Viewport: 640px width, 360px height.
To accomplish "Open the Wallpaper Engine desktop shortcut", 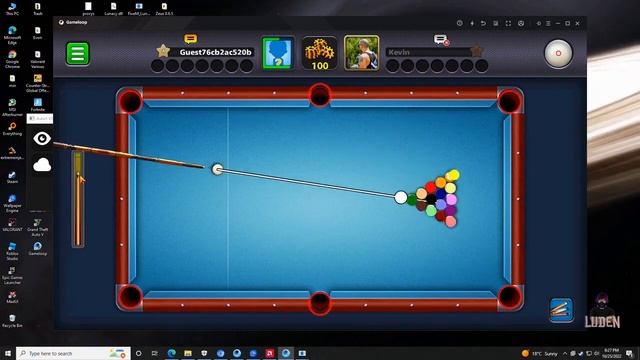I will (x=12, y=203).
